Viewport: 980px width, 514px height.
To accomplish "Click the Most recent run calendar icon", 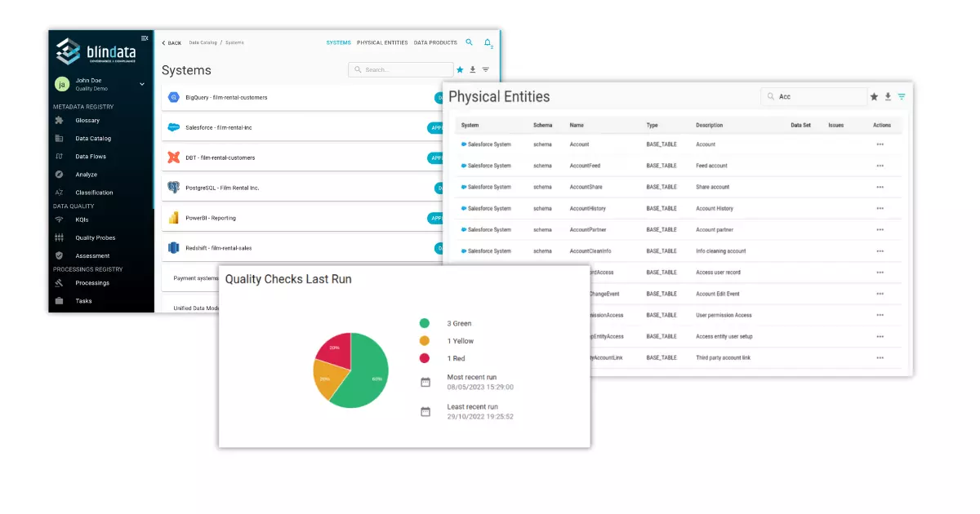I will click(x=425, y=382).
